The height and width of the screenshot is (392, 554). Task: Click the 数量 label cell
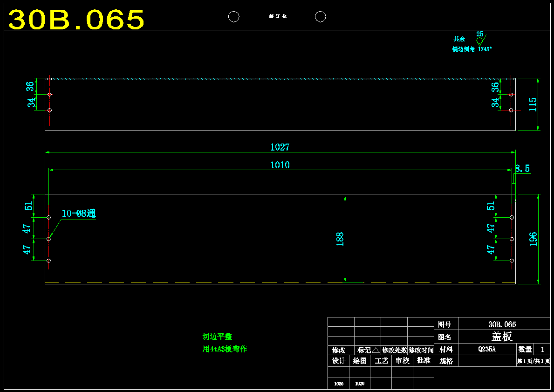click(525, 350)
